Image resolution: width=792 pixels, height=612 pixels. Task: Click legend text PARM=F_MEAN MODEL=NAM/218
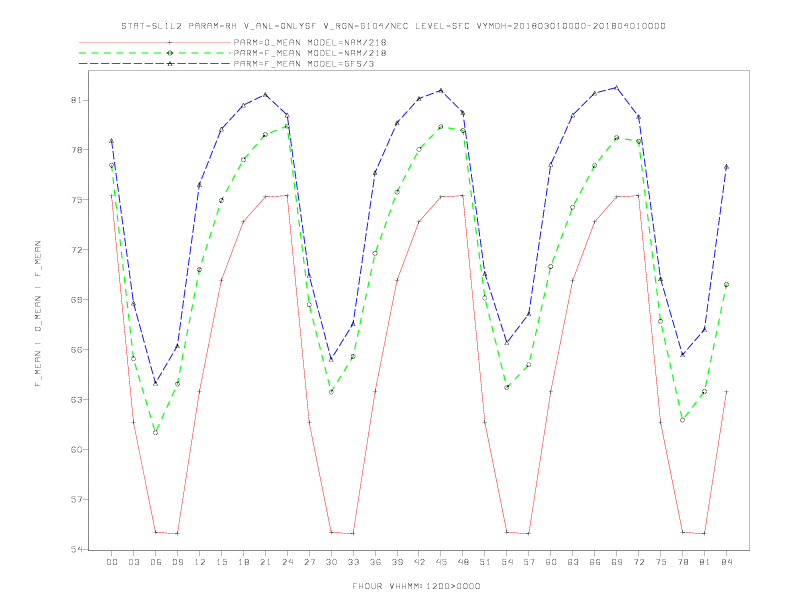(310, 53)
